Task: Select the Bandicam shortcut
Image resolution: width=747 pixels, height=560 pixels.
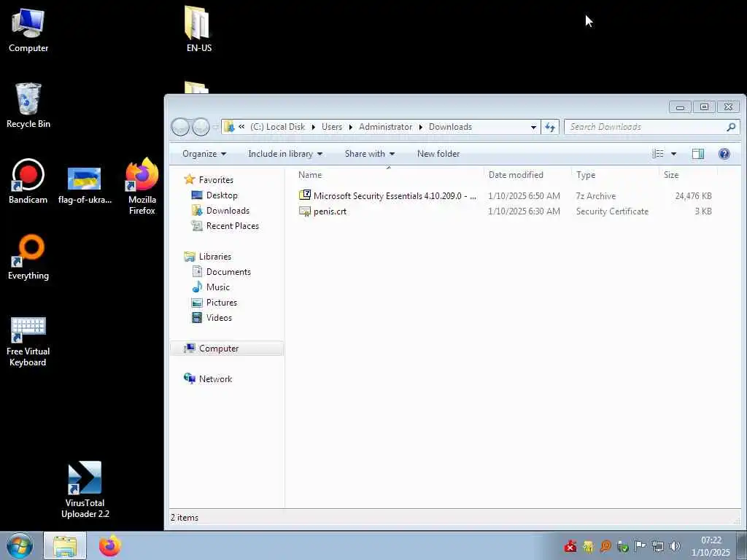Action: (x=28, y=181)
